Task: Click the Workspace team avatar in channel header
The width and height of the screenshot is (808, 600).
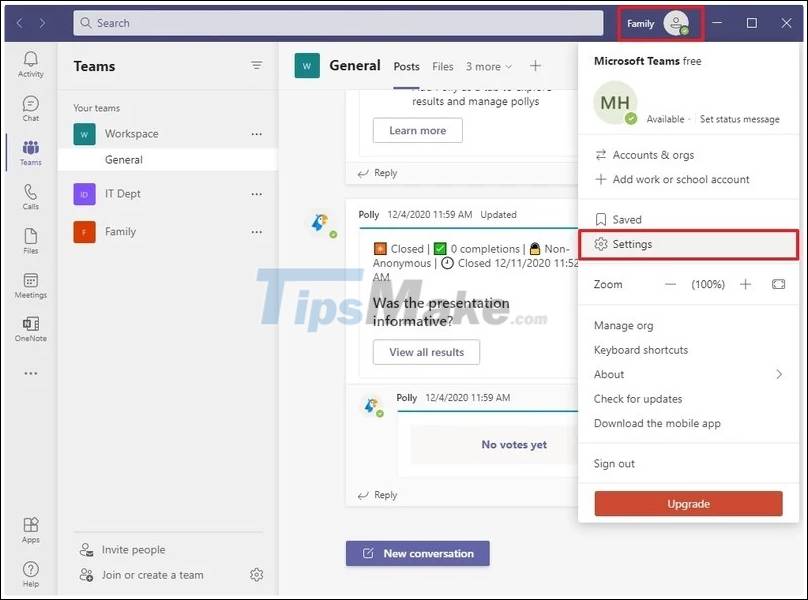Action: tap(307, 65)
